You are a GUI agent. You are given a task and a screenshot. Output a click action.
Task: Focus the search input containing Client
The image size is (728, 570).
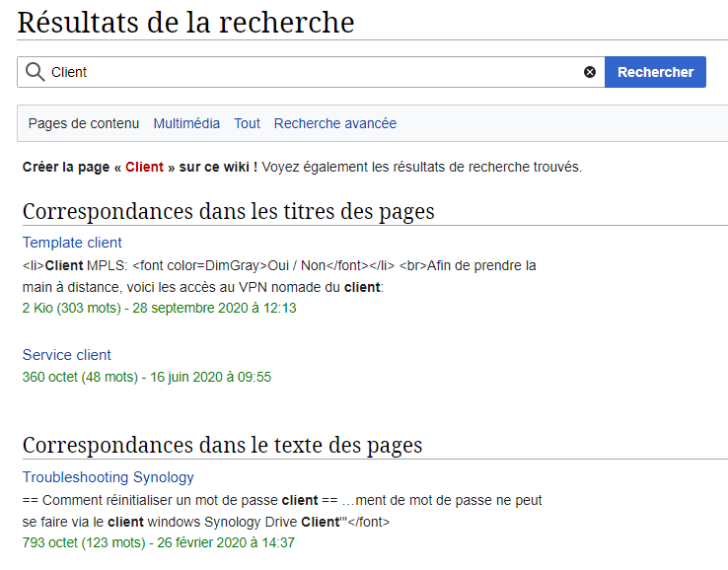[x=311, y=72]
